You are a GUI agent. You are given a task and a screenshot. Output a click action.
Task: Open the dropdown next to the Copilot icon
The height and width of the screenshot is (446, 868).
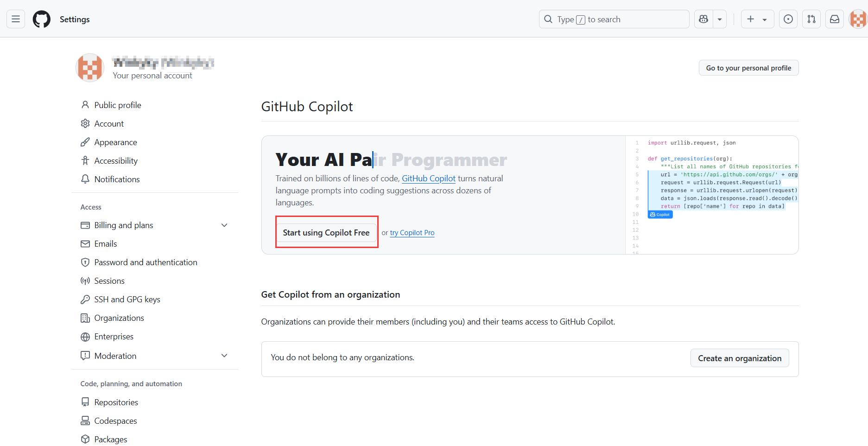pyautogui.click(x=719, y=19)
